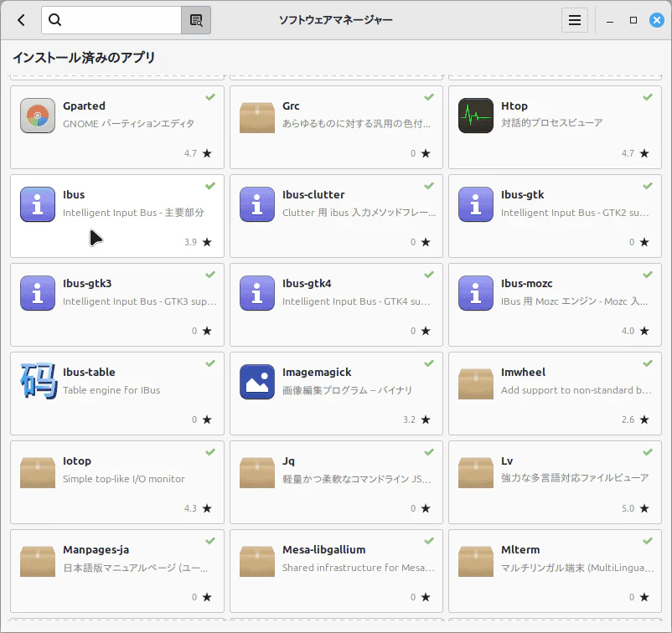
Task: Close the Software Manager window
Action: (x=657, y=20)
